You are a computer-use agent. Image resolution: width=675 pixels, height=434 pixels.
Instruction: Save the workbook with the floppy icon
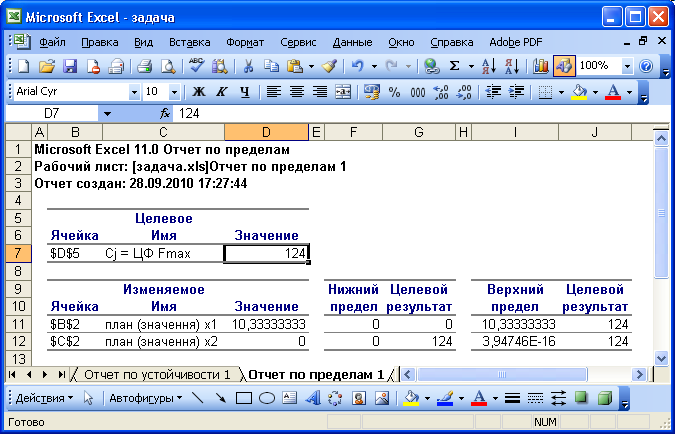click(x=70, y=66)
